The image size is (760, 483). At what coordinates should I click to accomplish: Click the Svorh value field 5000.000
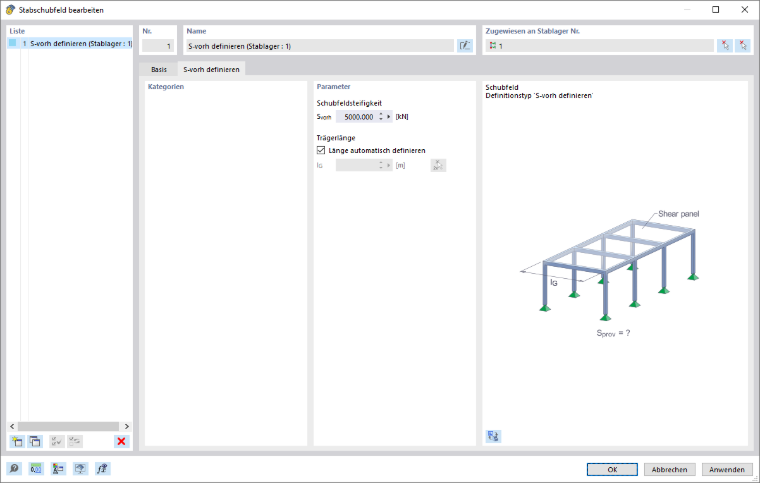pyautogui.click(x=357, y=117)
